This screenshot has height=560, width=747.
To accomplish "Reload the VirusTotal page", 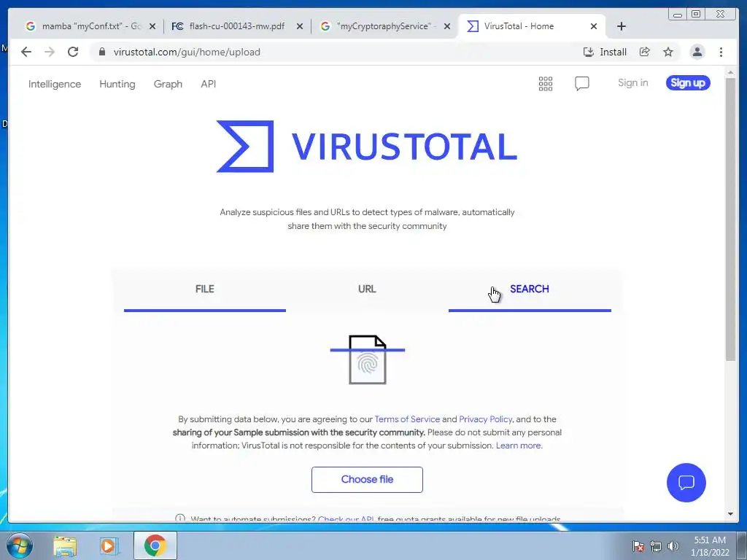I will point(73,52).
